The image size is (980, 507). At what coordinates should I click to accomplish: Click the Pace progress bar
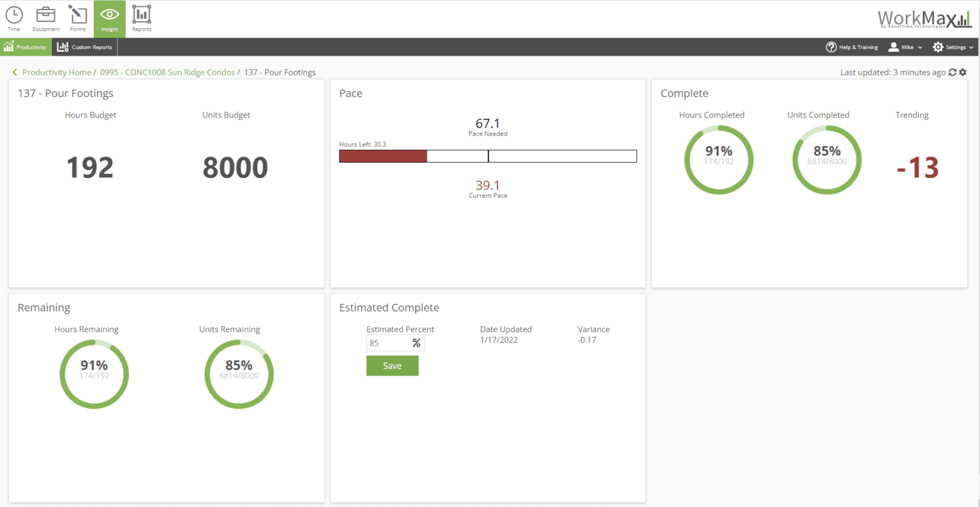point(488,156)
